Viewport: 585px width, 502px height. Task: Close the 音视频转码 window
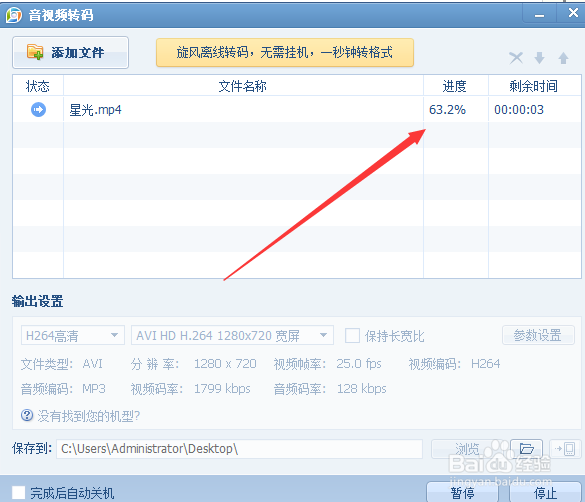572,13
